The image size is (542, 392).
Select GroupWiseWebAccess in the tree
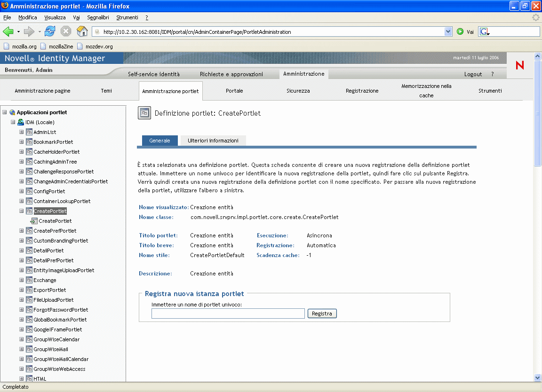point(59,369)
